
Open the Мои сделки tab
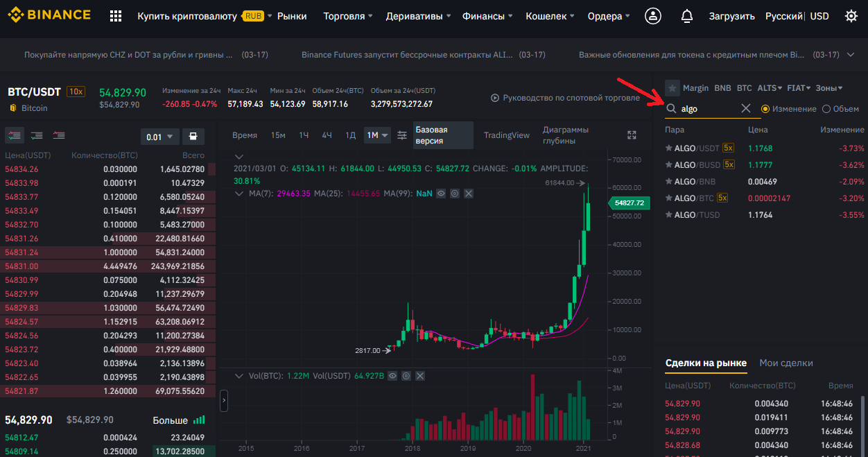[x=786, y=363]
